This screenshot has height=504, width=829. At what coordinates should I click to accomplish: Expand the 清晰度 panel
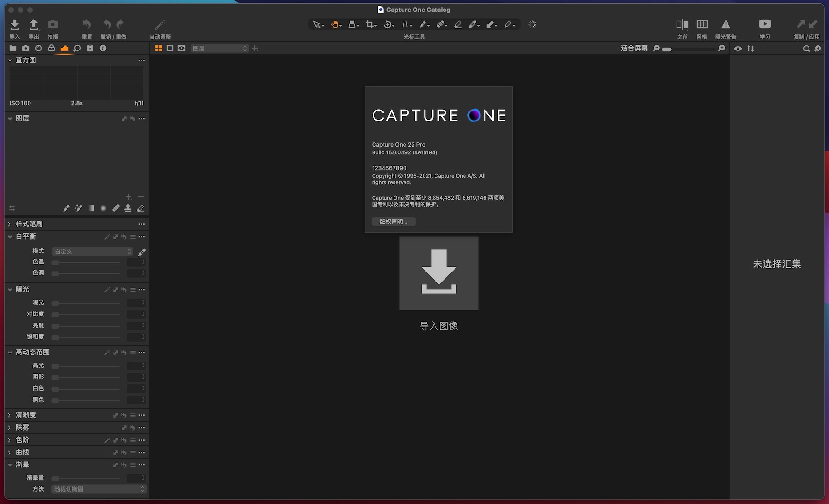pyautogui.click(x=10, y=415)
